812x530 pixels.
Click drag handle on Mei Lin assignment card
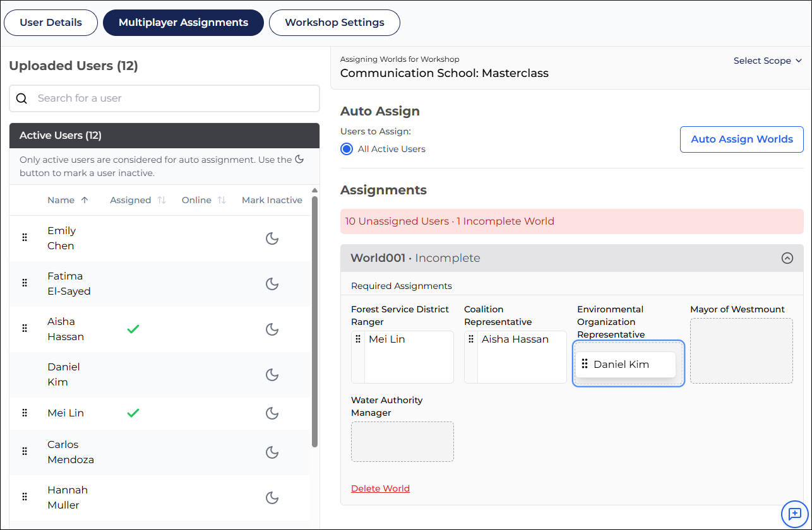(358, 339)
